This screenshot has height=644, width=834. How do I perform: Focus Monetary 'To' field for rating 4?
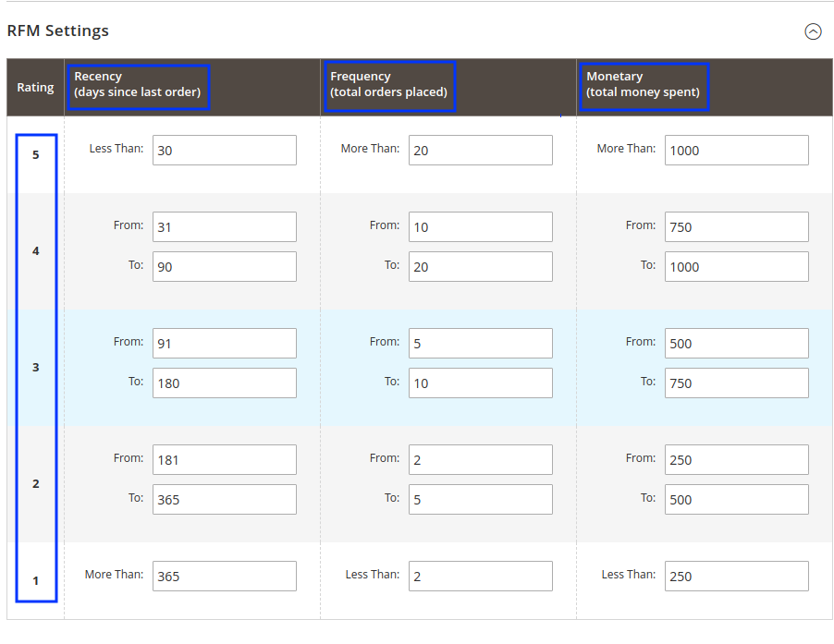tap(736, 267)
